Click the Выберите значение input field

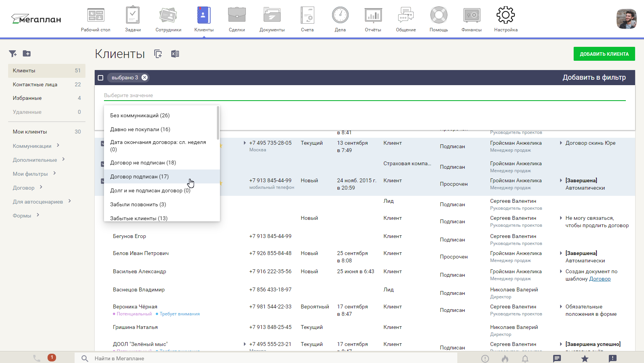point(365,95)
